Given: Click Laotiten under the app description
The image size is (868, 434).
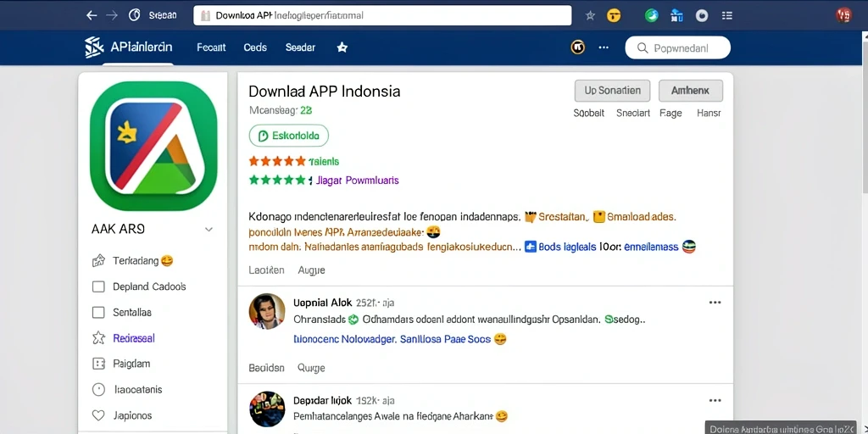Looking at the screenshot, I should pyautogui.click(x=266, y=270).
